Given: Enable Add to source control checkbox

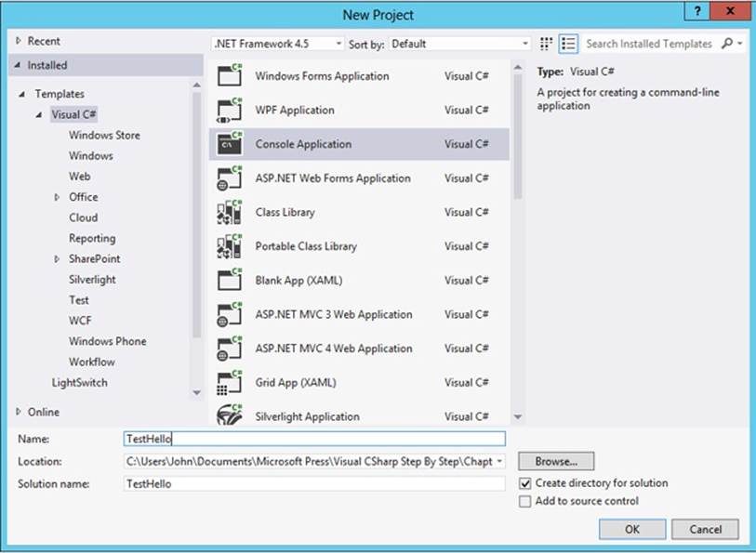Looking at the screenshot, I should tap(525, 502).
